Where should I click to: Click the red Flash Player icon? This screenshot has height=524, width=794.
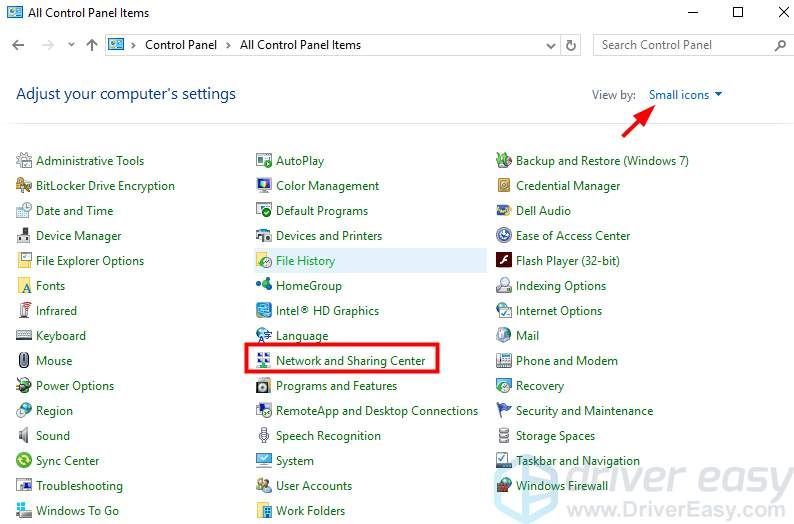pos(504,261)
